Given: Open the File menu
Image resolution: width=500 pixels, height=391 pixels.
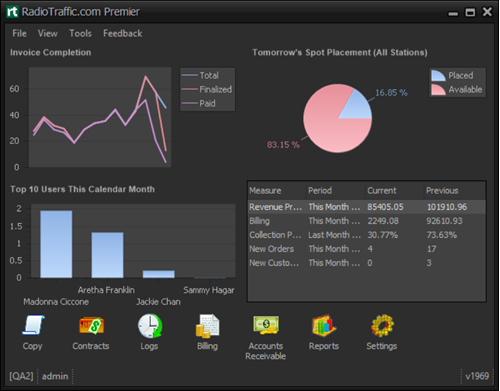Looking at the screenshot, I should pyautogui.click(x=19, y=33).
